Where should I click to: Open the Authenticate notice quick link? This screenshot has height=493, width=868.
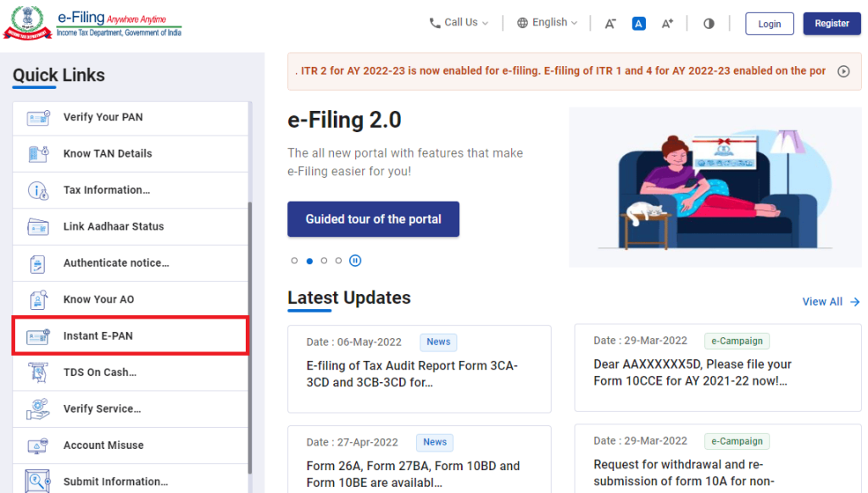pos(131,263)
